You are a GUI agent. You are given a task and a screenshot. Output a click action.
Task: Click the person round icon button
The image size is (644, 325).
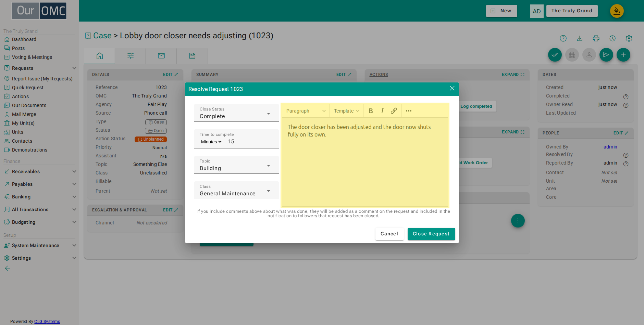(x=589, y=55)
